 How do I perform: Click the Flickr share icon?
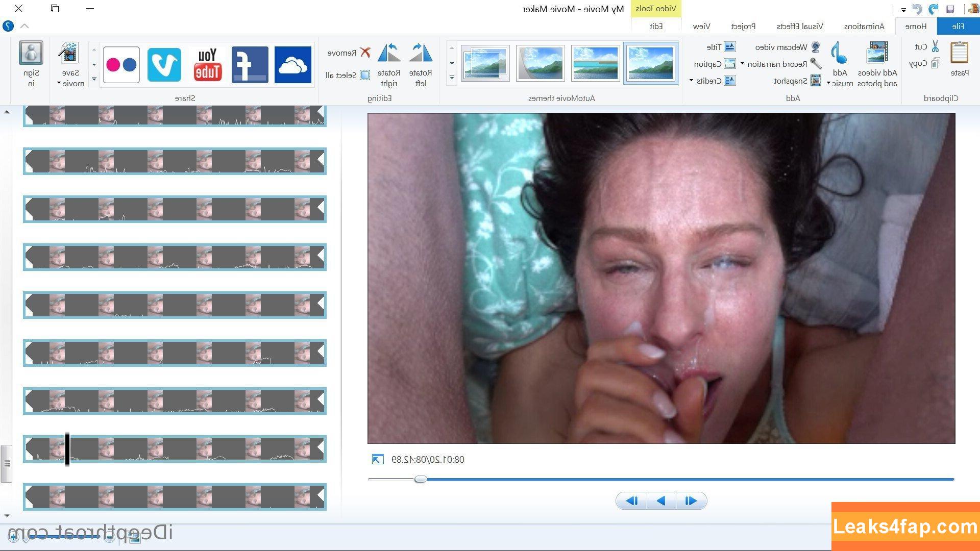pos(121,64)
